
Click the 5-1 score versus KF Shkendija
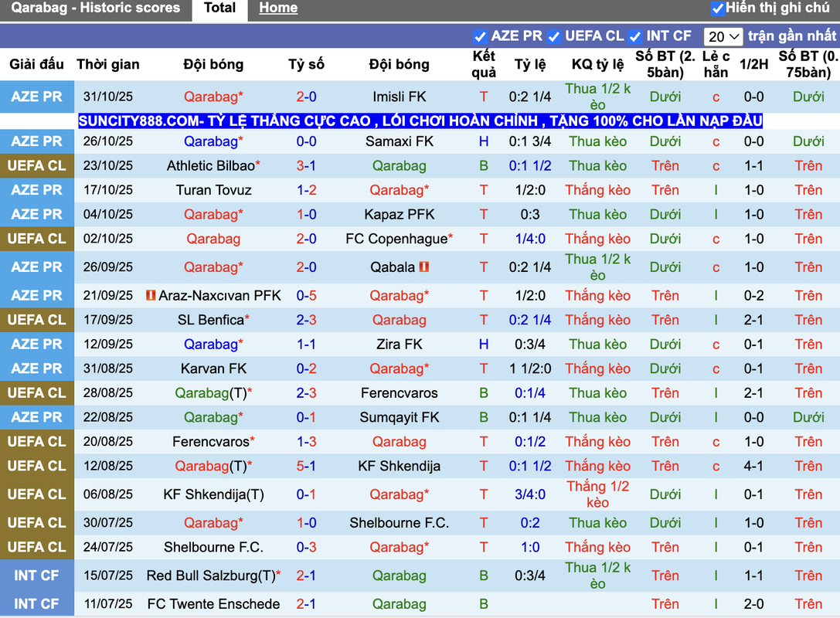tap(307, 466)
